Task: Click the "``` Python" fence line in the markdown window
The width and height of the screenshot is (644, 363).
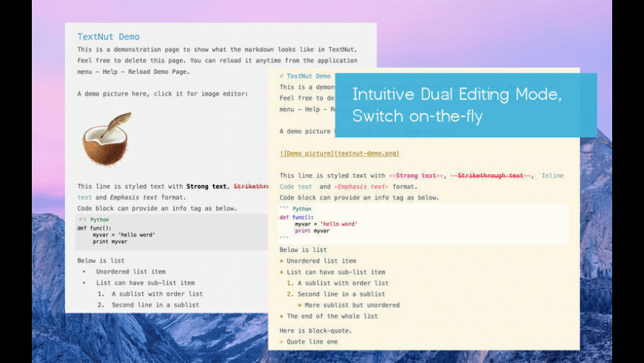Action: (295, 209)
